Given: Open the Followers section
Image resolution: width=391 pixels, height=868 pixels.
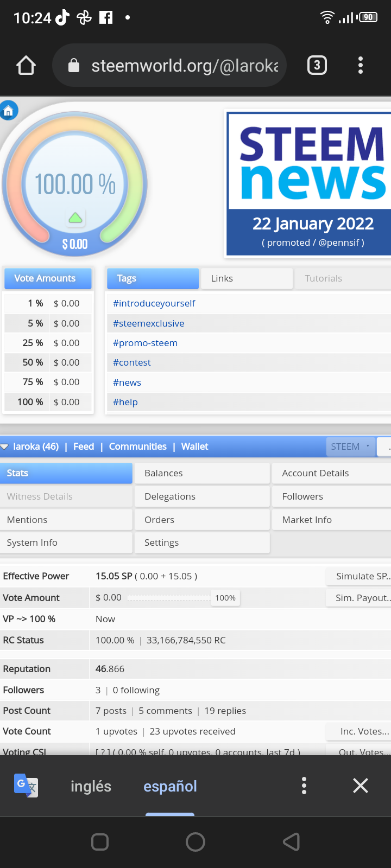Looking at the screenshot, I should pyautogui.click(x=332, y=496).
